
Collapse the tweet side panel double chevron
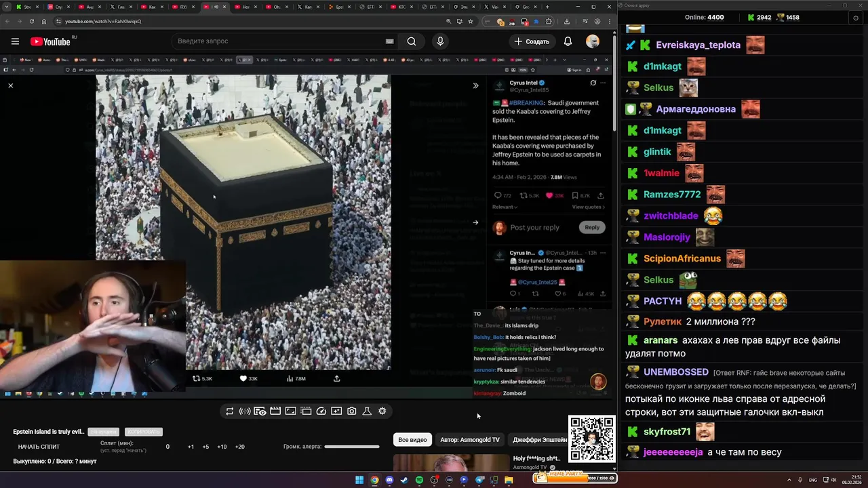coord(475,85)
